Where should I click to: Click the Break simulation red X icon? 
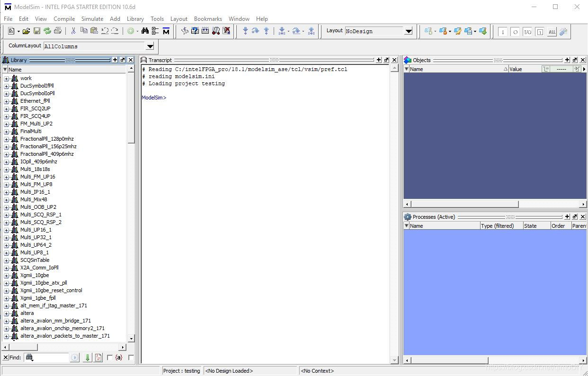(226, 31)
